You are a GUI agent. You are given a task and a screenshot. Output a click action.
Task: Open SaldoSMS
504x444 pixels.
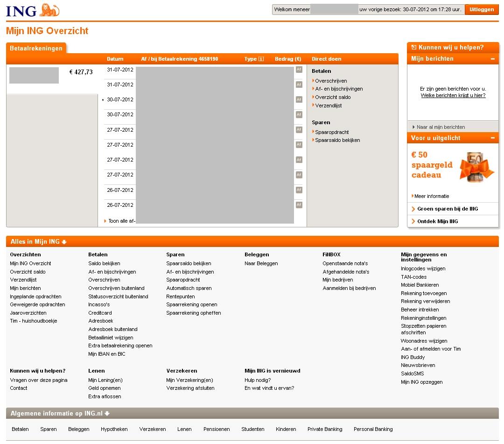(x=413, y=374)
